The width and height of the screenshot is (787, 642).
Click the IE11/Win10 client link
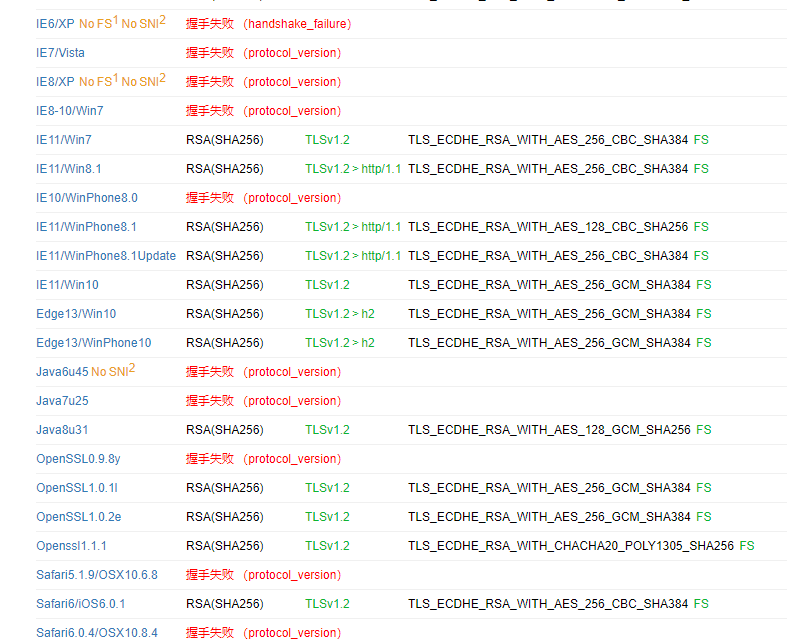pos(67,285)
